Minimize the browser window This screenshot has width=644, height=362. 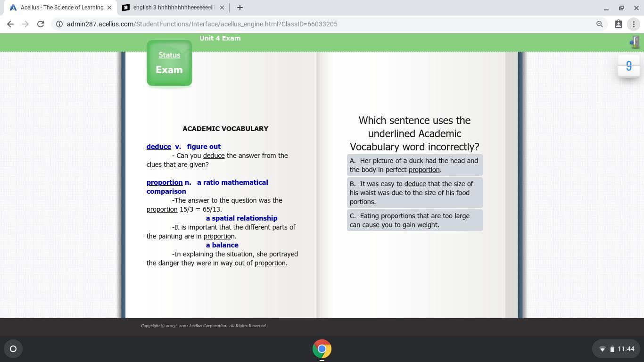(606, 8)
